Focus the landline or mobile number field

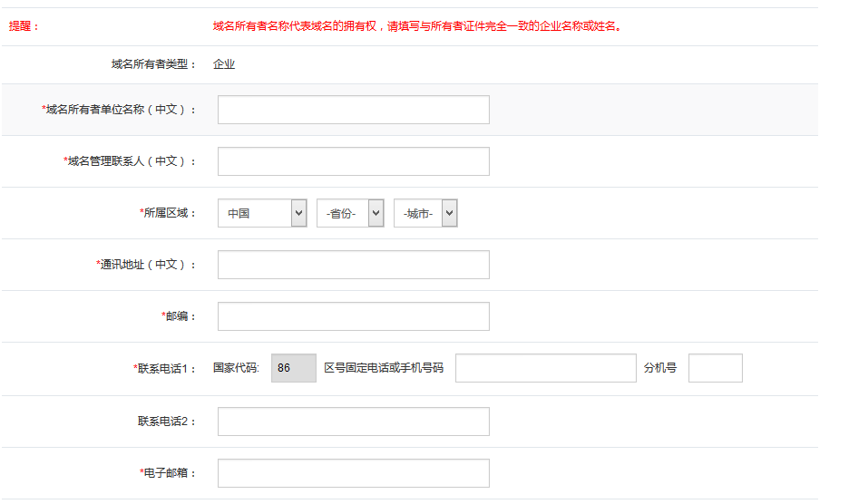(545, 368)
